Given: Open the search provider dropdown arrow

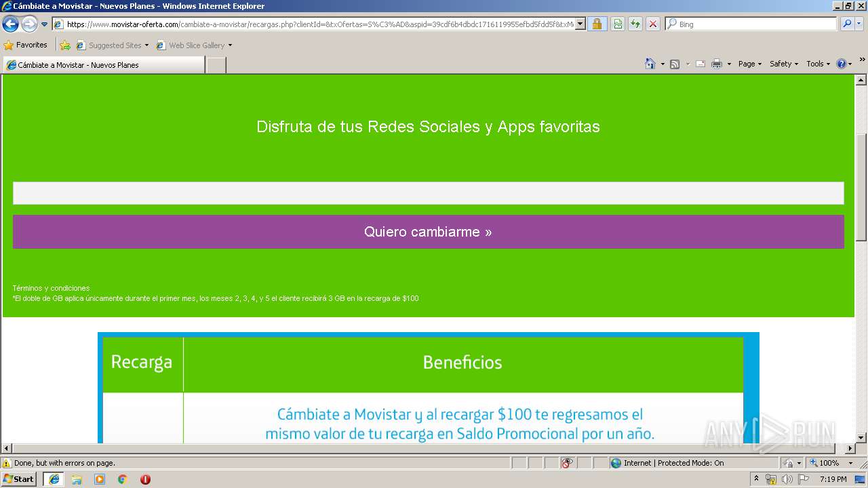Looking at the screenshot, I should click(859, 24).
